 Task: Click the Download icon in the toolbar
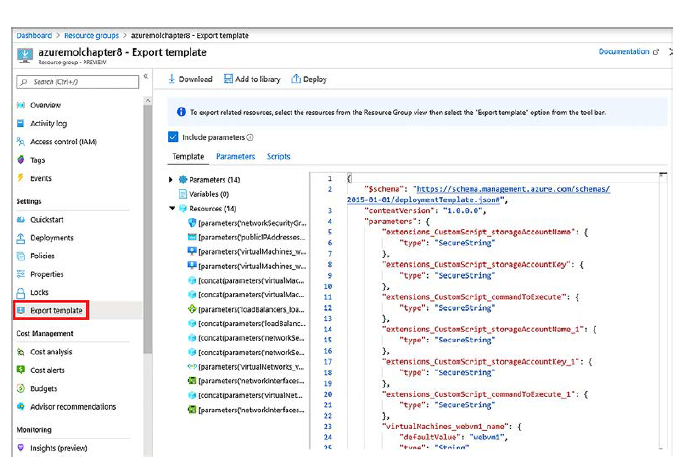coord(171,79)
